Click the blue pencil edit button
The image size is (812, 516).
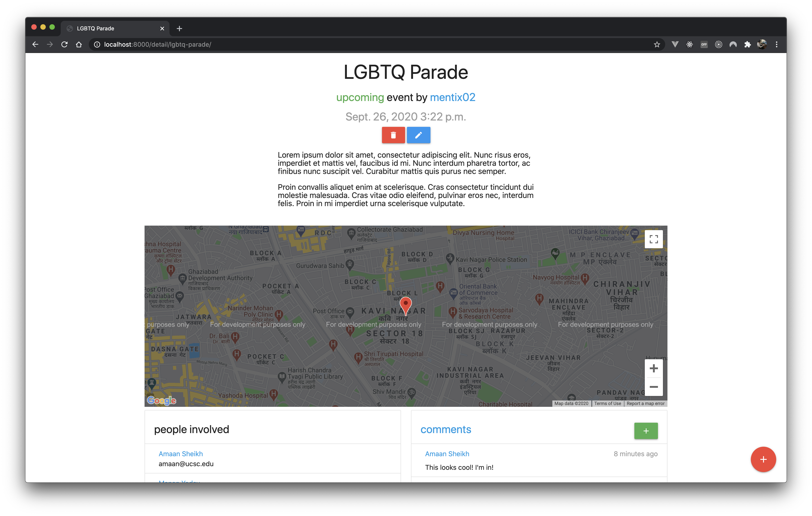tap(418, 135)
